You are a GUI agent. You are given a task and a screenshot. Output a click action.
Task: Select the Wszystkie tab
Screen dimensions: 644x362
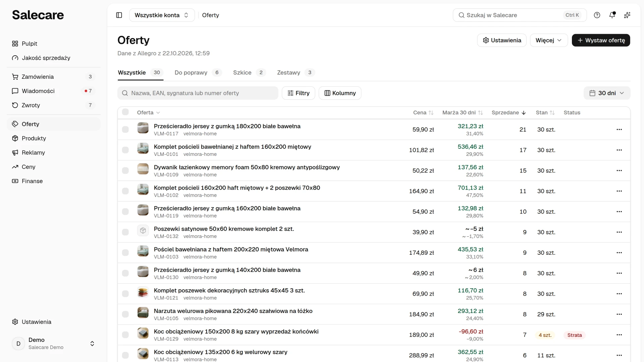[x=140, y=73]
